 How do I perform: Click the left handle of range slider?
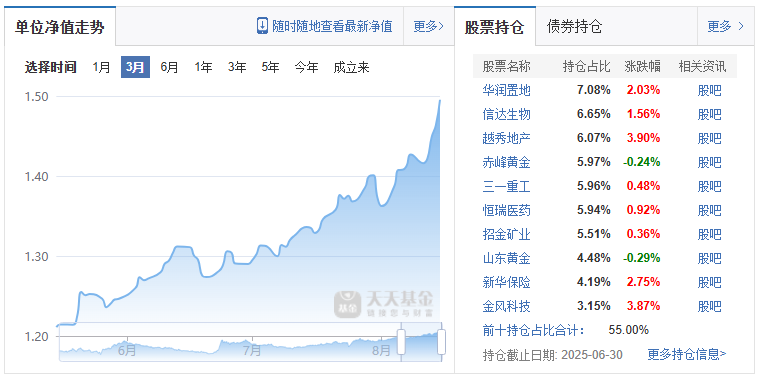click(401, 341)
